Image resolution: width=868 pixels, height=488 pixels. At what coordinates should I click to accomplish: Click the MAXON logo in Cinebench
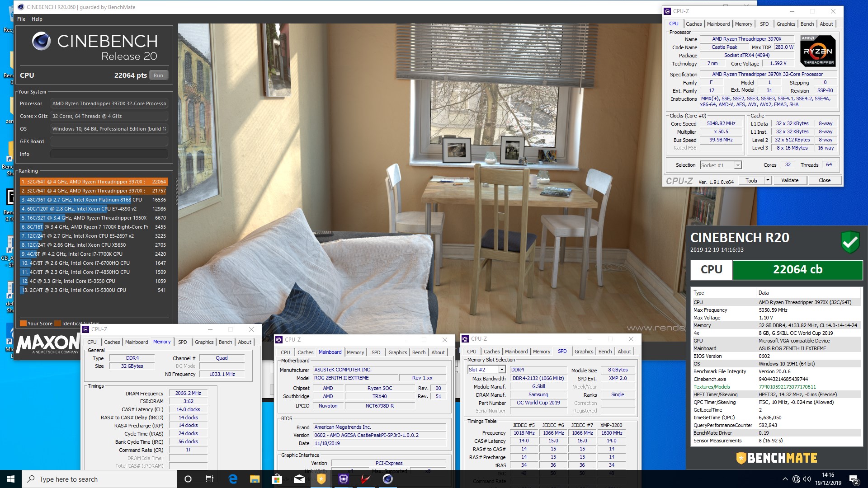(48, 344)
